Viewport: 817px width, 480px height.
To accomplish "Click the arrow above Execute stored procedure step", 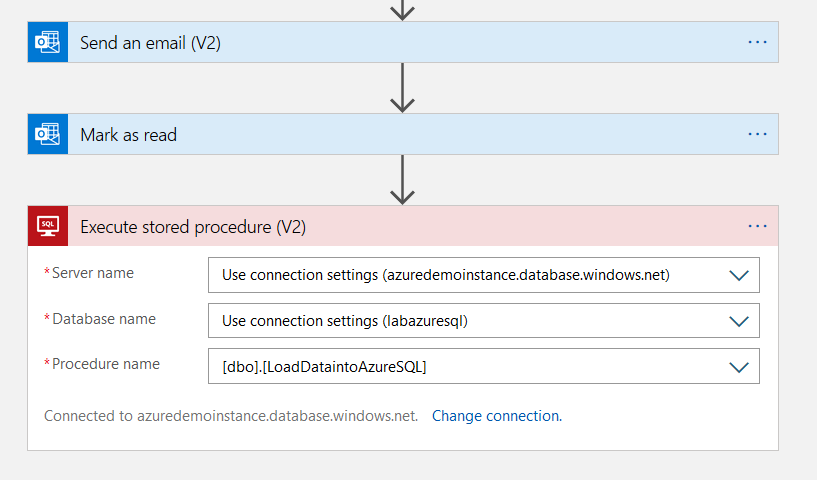I will [402, 180].
